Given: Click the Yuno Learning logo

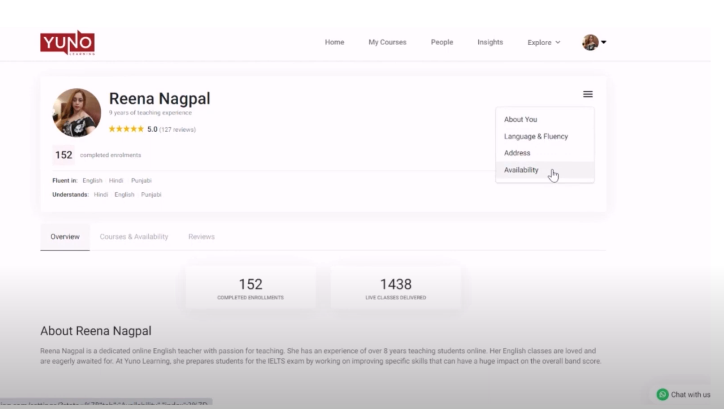Looking at the screenshot, I should point(67,42).
